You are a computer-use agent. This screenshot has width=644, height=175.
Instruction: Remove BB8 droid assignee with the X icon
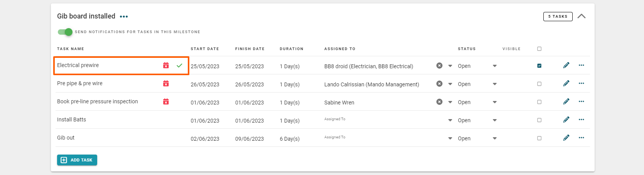[x=439, y=66]
